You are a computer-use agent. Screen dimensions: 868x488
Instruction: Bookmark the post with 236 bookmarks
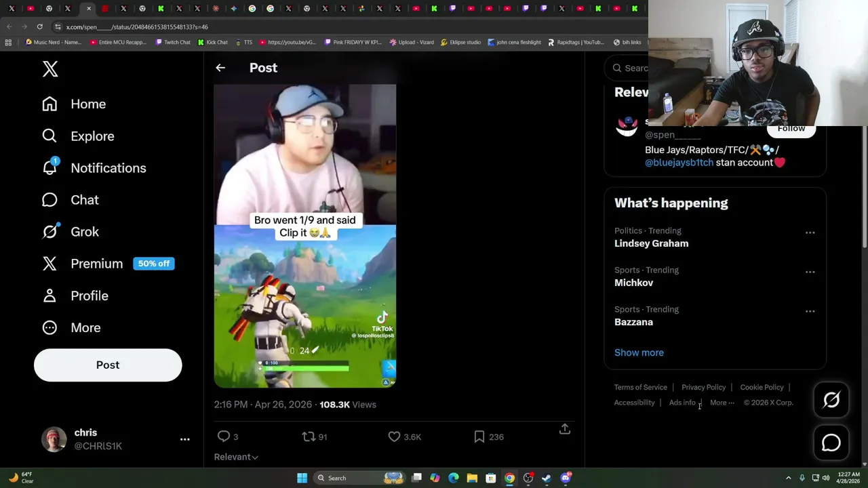click(x=479, y=436)
